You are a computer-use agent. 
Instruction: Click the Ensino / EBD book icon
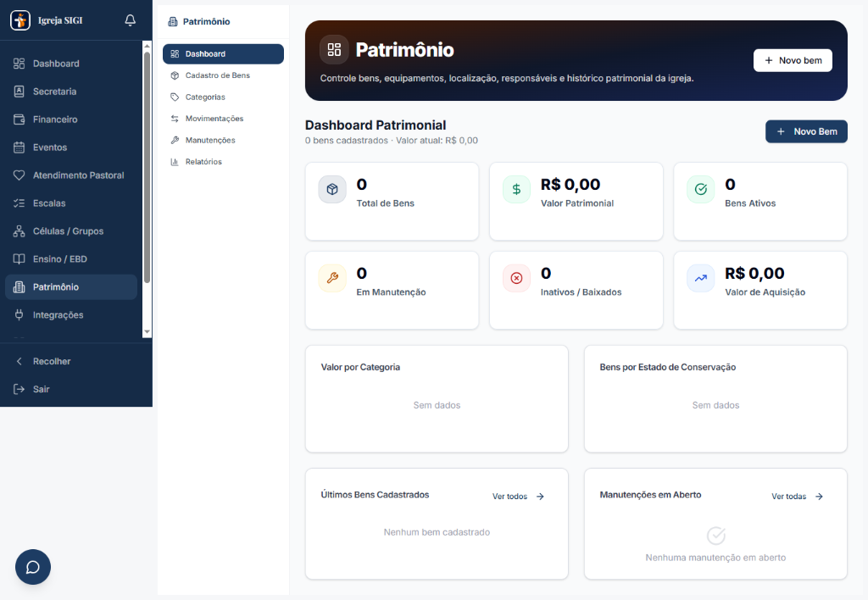point(19,259)
